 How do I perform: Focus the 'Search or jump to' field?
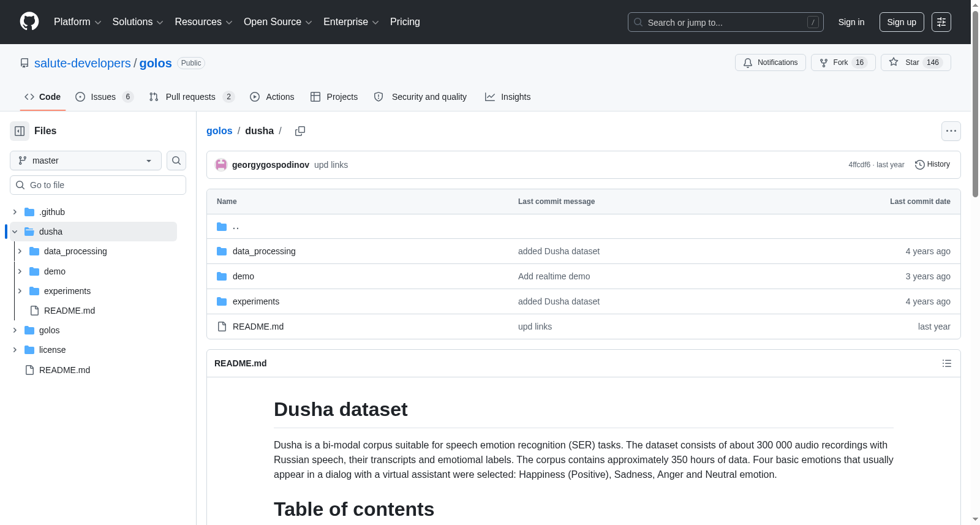(x=726, y=22)
